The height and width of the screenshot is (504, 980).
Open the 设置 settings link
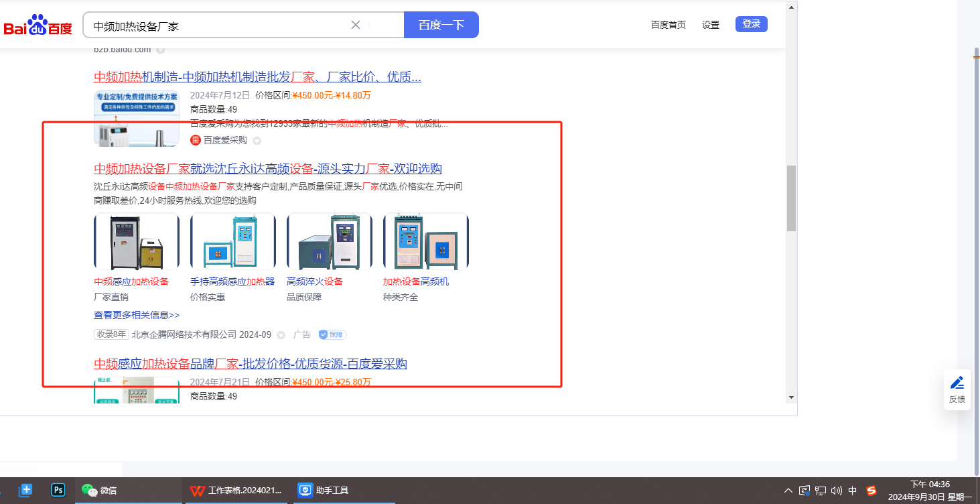[711, 25]
